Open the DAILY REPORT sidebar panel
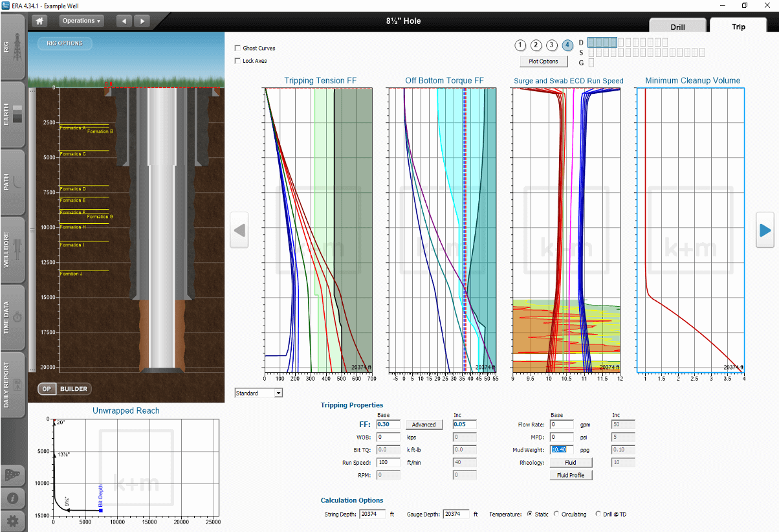Viewport: 779px width, 532px height. pyautogui.click(x=13, y=384)
